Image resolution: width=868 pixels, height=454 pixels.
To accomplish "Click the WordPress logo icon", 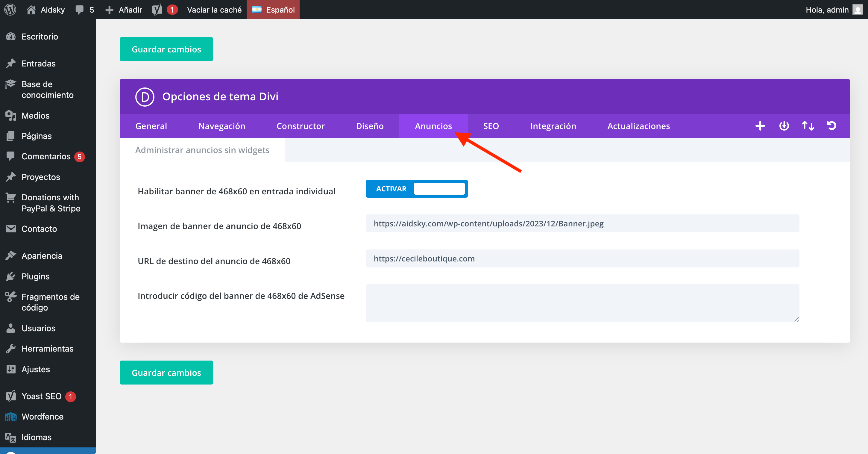I will [10, 10].
